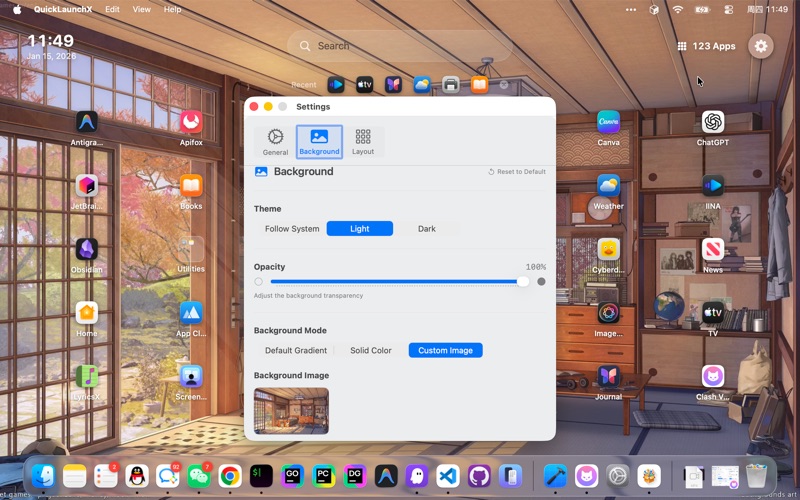Select the Dark theme option
The image size is (800, 500).
[426, 229]
